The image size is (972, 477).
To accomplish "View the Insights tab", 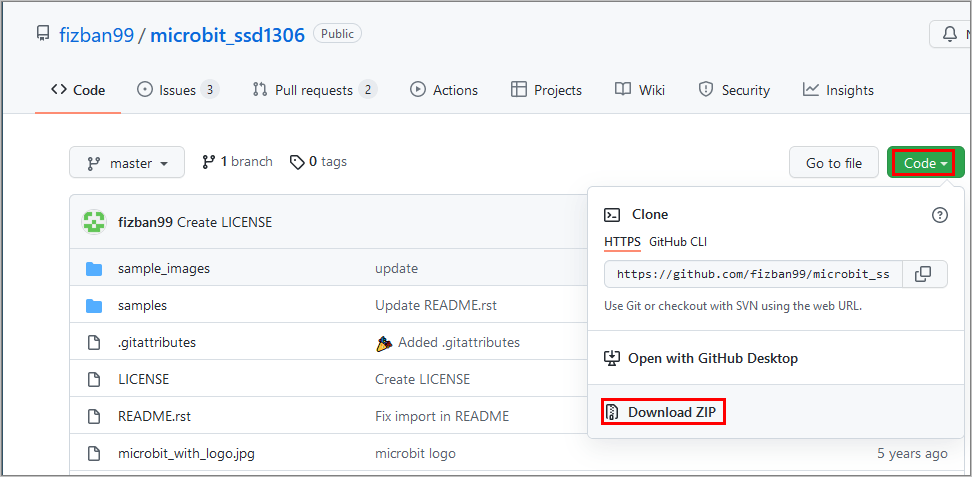I will pyautogui.click(x=838, y=90).
